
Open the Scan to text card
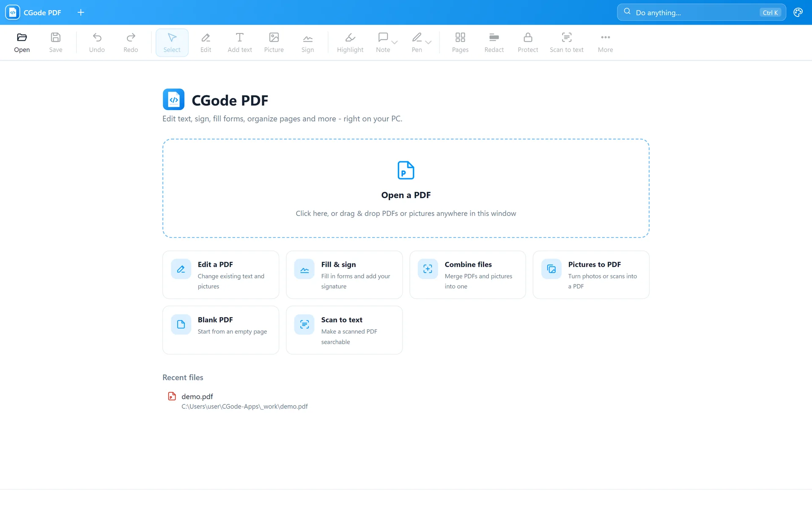[344, 330]
